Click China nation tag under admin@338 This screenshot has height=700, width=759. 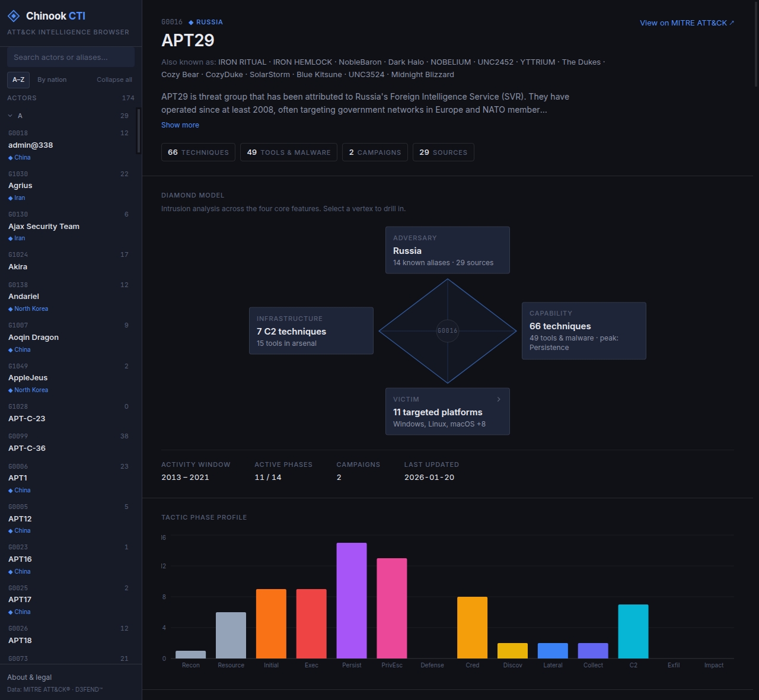point(20,158)
